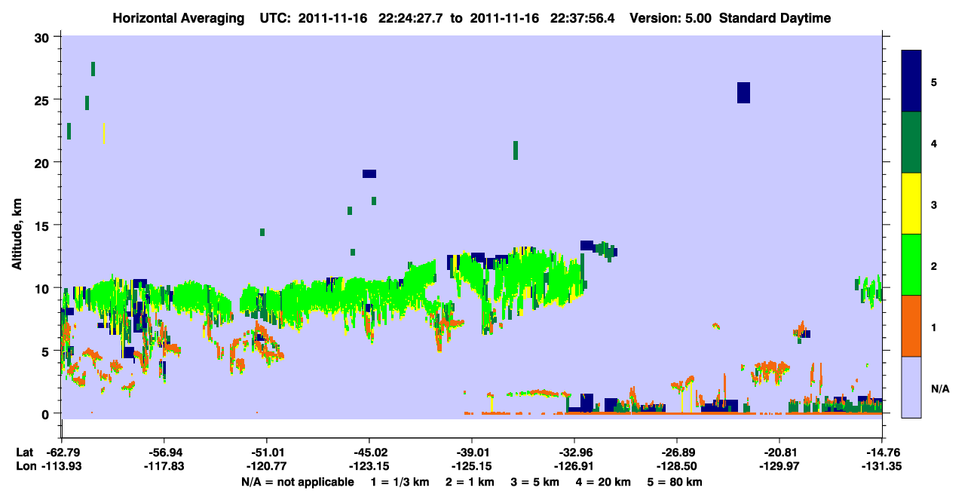980x503 pixels.
Task: Click the dark blue block near 25 km altitude
Action: [743, 92]
